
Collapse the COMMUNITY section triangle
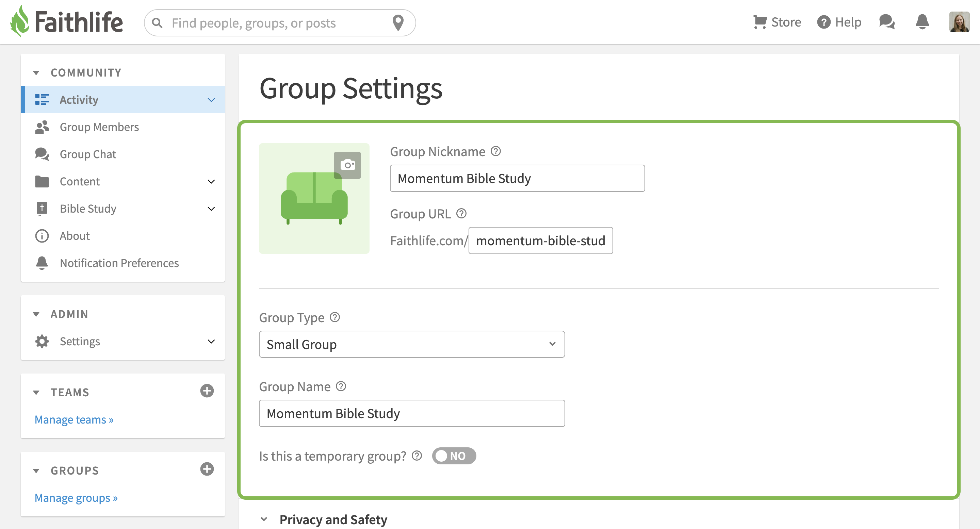click(x=36, y=73)
